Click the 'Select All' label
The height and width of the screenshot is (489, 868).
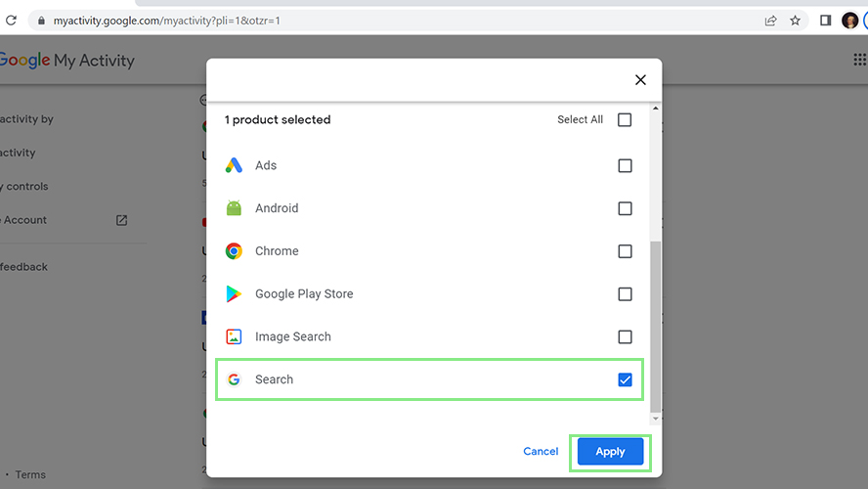(581, 119)
